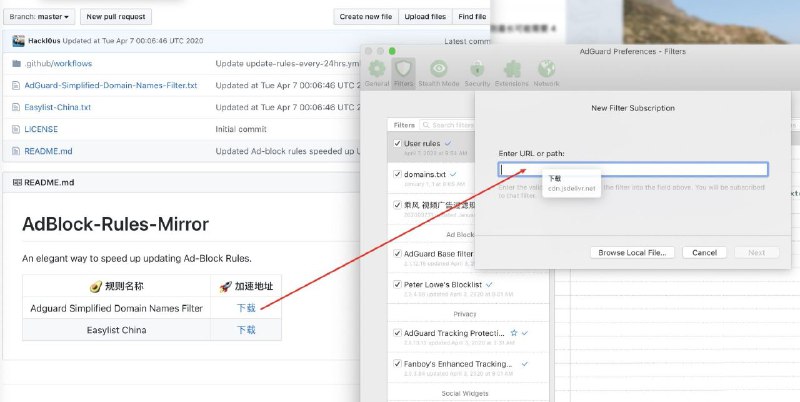The height and width of the screenshot is (402, 800).
Task: Open Hackl0us author link
Action: 45,41
